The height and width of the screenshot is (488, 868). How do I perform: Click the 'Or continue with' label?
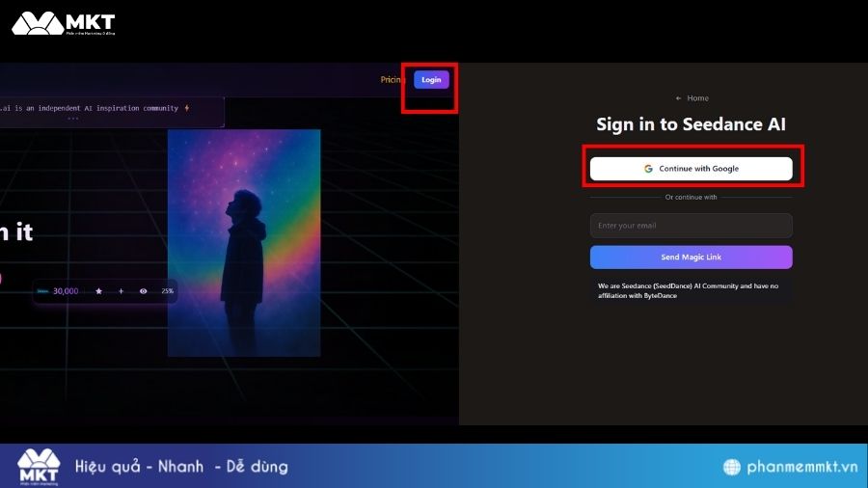pos(691,197)
